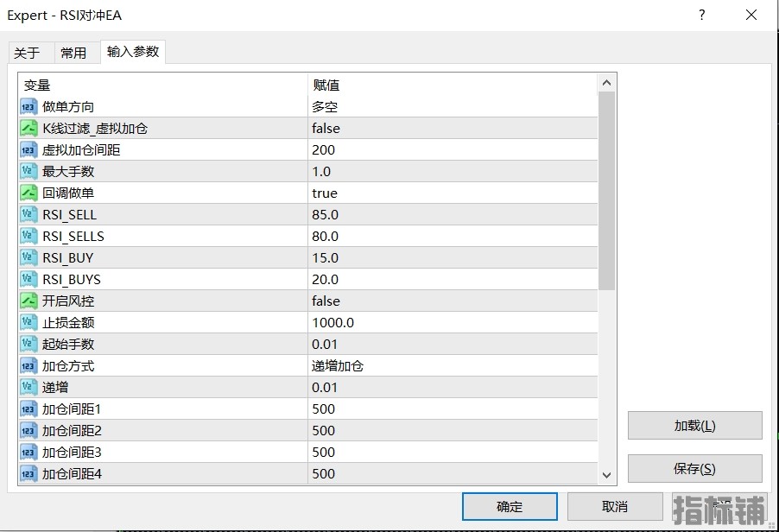Click the scroll down arrow of parameter list
The height and width of the screenshot is (532, 779).
click(x=606, y=474)
